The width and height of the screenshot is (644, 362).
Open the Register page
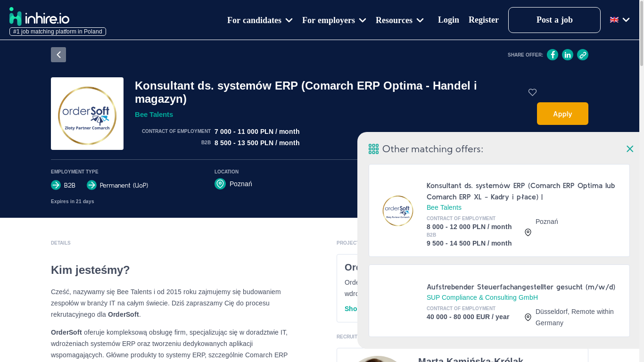pos(484,20)
